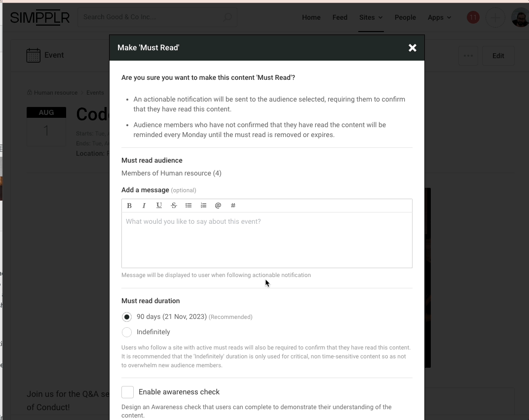
Task: Apply italic formatting in the message editor
Action: click(144, 206)
